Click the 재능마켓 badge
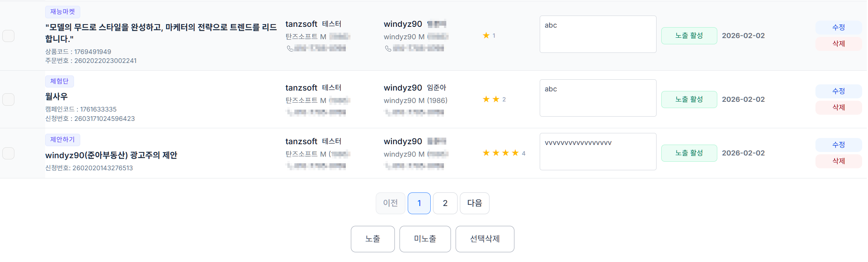 point(63,12)
